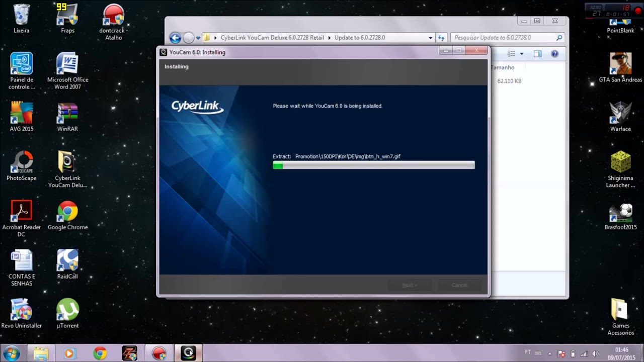Launch the PhotoScape desktop shortcut
Viewport: 644px width, 362px height.
tap(22, 166)
